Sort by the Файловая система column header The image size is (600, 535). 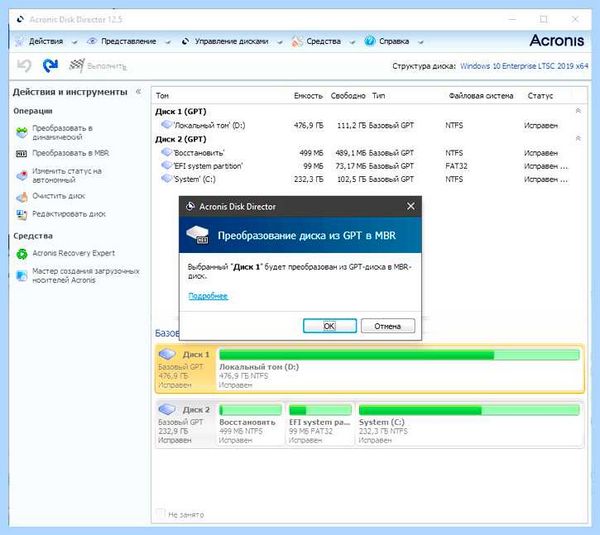(x=481, y=96)
